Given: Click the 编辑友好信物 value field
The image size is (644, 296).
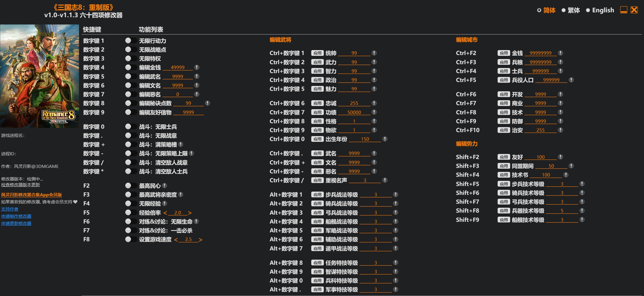Looking at the screenshot, I should (188, 112).
